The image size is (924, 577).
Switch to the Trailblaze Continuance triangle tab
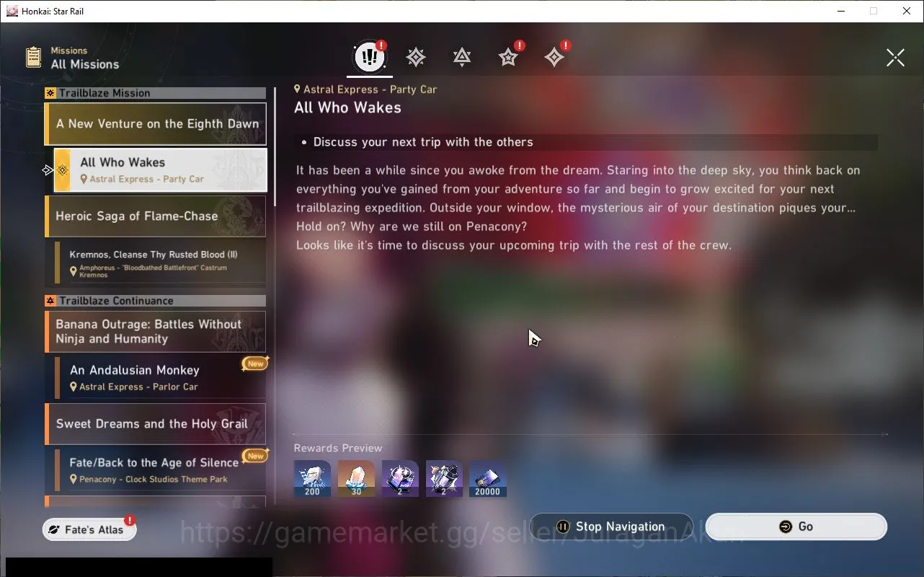(462, 58)
